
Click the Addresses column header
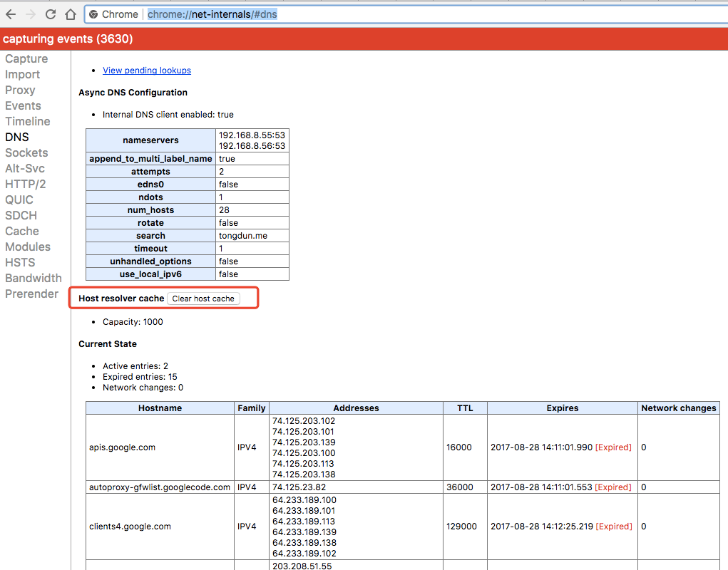[x=356, y=408]
